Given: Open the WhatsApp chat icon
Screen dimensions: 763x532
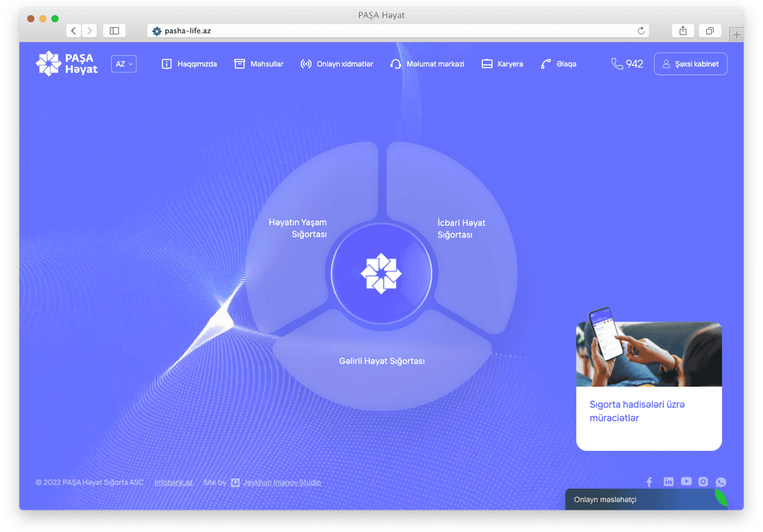Looking at the screenshot, I should pos(721,482).
